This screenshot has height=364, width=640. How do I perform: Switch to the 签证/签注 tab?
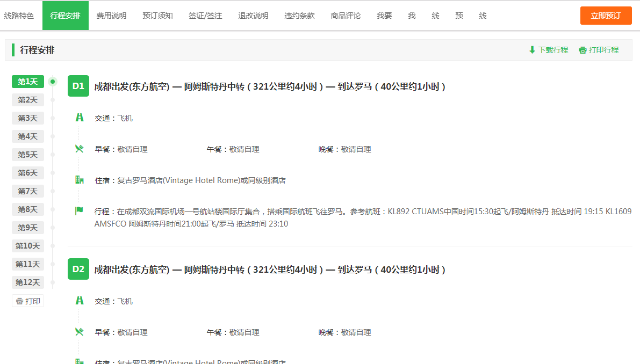205,16
